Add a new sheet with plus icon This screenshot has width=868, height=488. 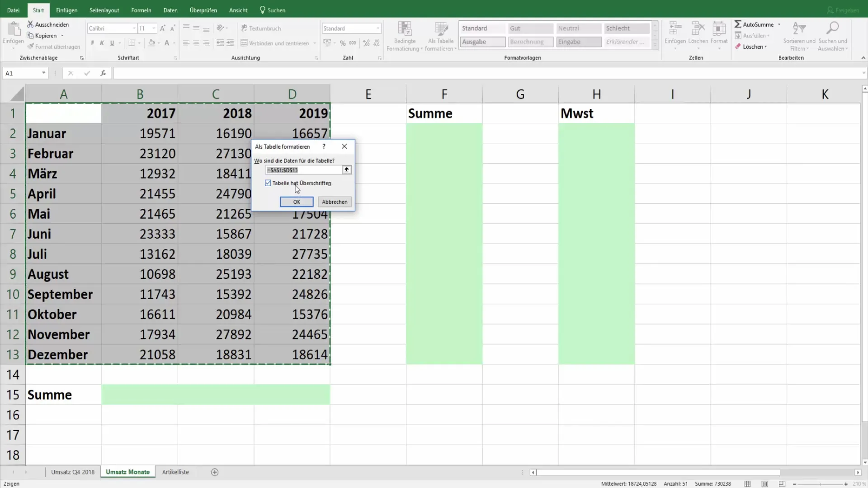[215, 472]
